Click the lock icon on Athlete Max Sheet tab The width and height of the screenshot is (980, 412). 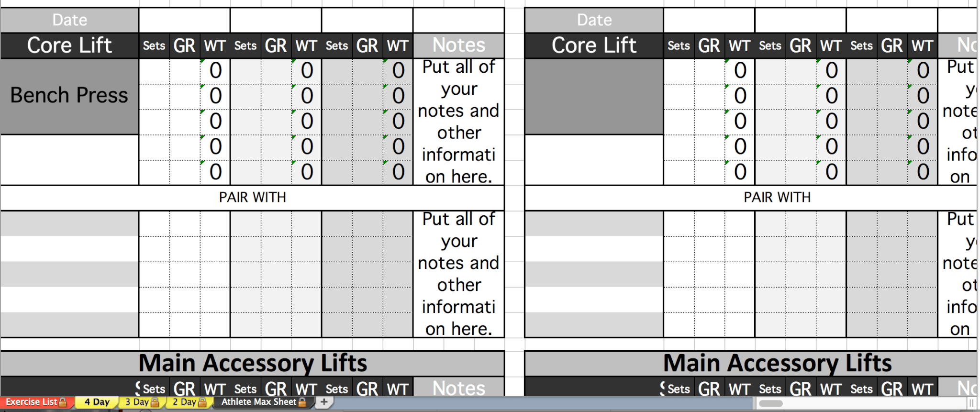click(302, 402)
